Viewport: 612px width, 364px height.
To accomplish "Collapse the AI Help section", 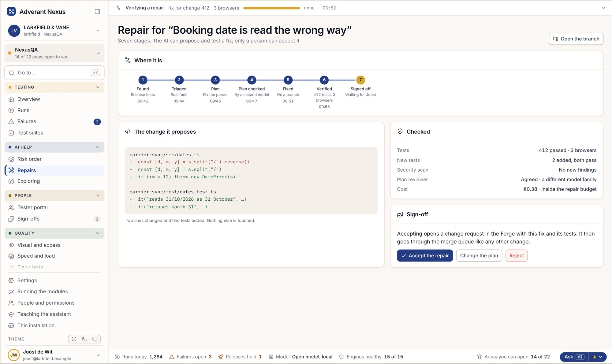I will pyautogui.click(x=54, y=147).
